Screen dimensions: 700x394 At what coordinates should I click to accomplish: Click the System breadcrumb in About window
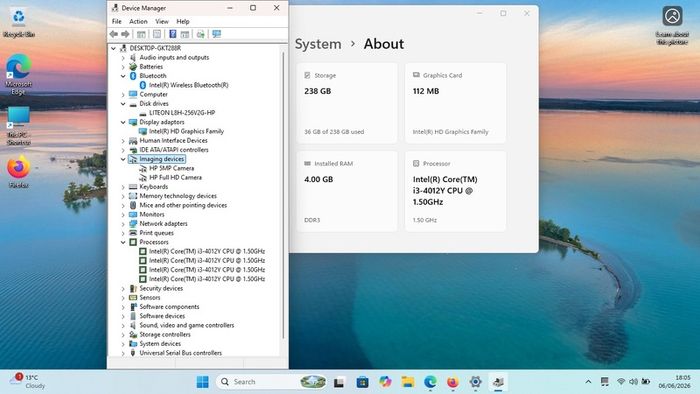318,44
